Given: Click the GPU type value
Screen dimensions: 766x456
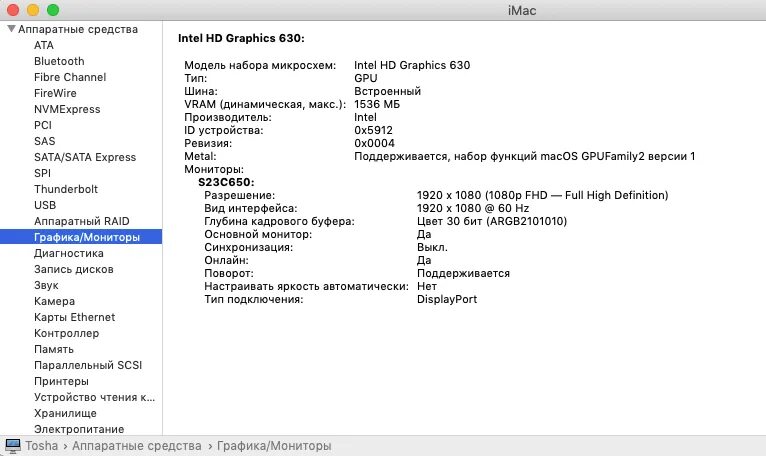Looking at the screenshot, I should (x=366, y=78).
